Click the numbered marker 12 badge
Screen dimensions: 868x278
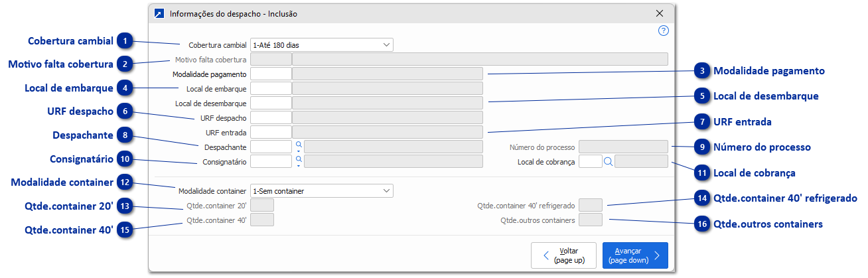(x=125, y=182)
